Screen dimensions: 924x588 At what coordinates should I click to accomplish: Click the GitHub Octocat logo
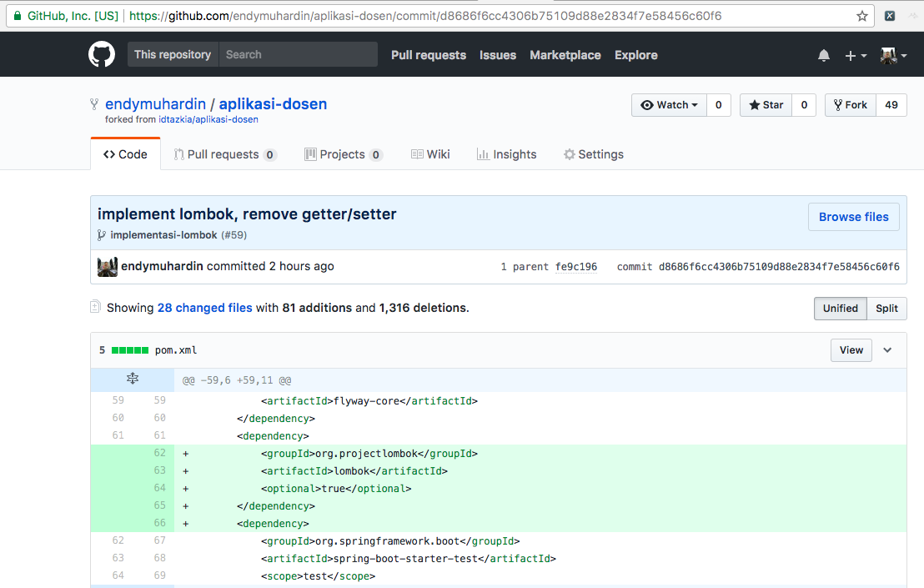[x=101, y=53]
